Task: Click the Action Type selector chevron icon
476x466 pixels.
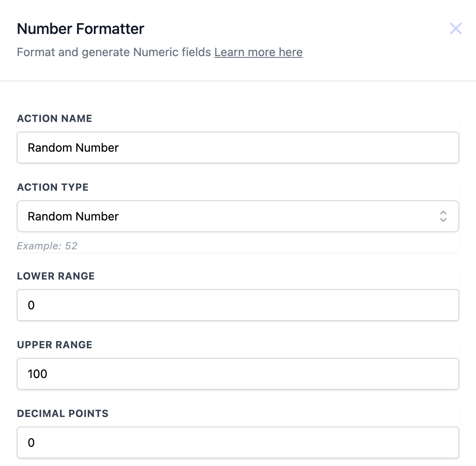Action: tap(443, 216)
